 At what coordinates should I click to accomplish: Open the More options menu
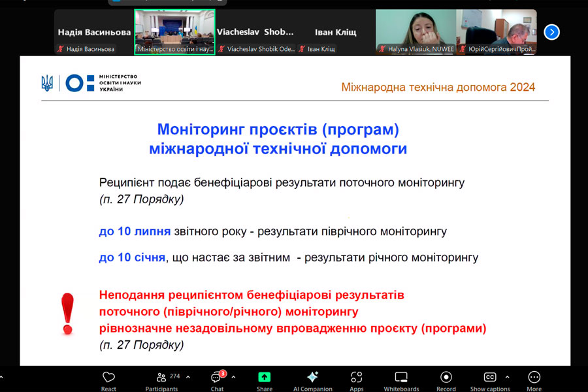point(534,381)
